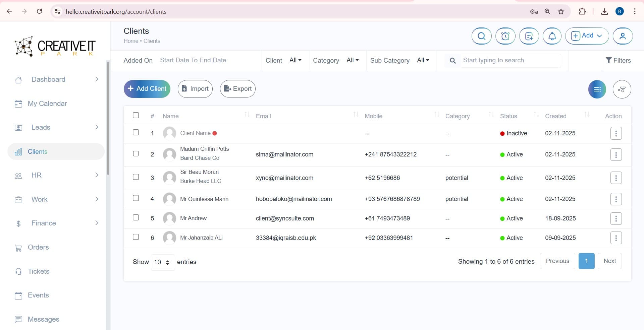
Task: Open Tickets in the sidebar
Action: [38, 271]
